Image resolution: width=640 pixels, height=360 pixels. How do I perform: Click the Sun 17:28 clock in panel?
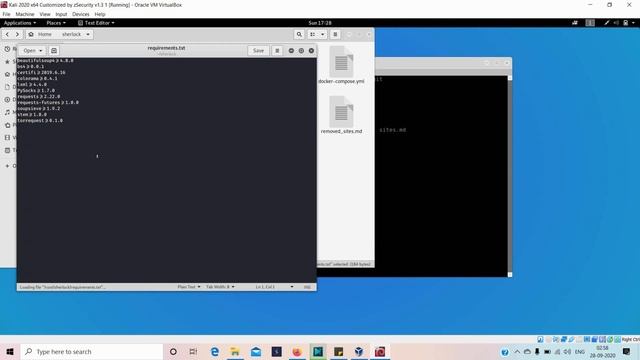pyautogui.click(x=320, y=23)
